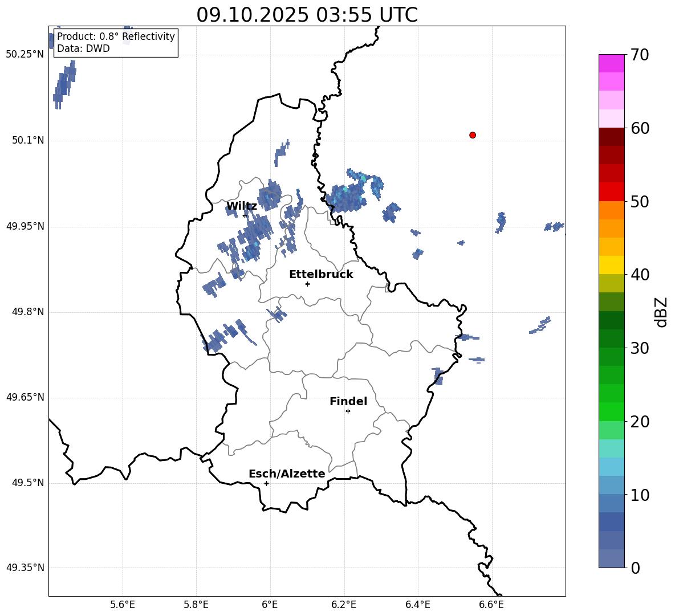Click the 49.35°N latitude label
The width and height of the screenshot is (675, 616).
(25, 568)
